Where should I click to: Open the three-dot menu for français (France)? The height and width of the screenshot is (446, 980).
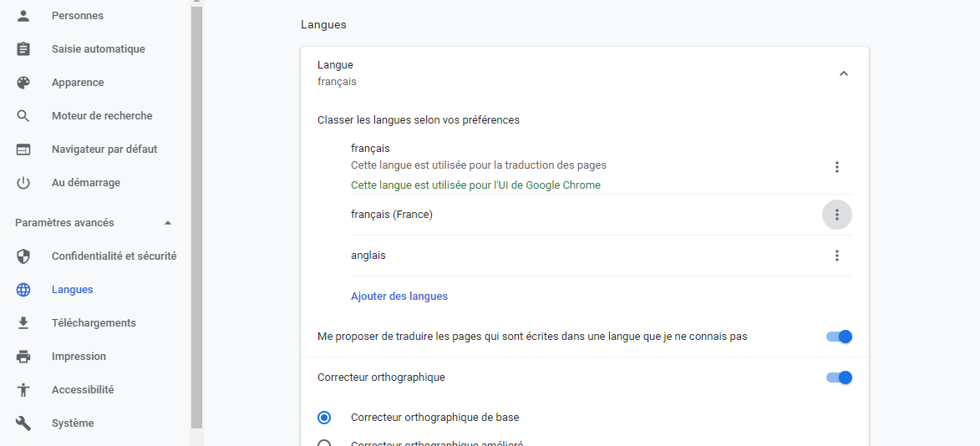pos(837,215)
